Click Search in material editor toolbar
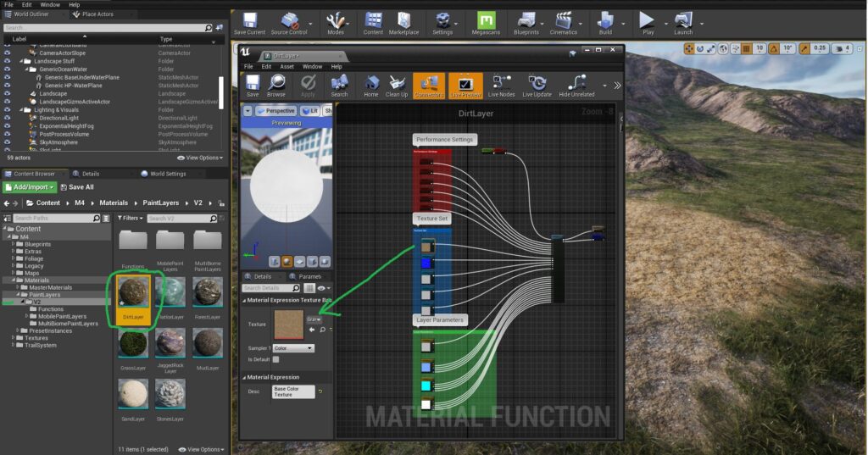This screenshot has width=868, height=455. pyautogui.click(x=339, y=86)
